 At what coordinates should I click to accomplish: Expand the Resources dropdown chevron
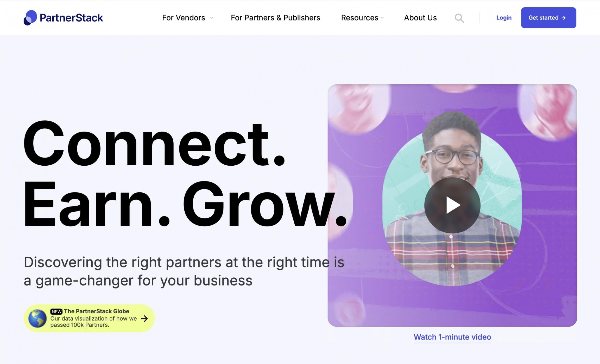[x=382, y=18]
